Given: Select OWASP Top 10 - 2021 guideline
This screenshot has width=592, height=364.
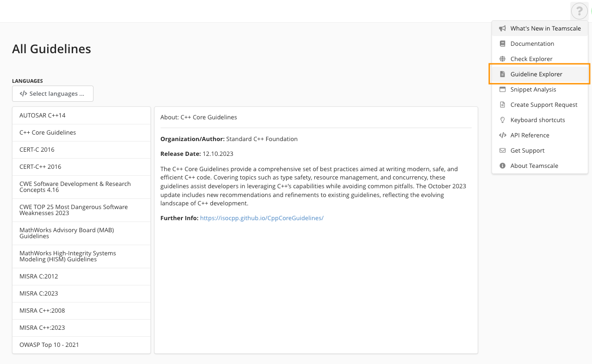Looking at the screenshot, I should click(x=81, y=345).
